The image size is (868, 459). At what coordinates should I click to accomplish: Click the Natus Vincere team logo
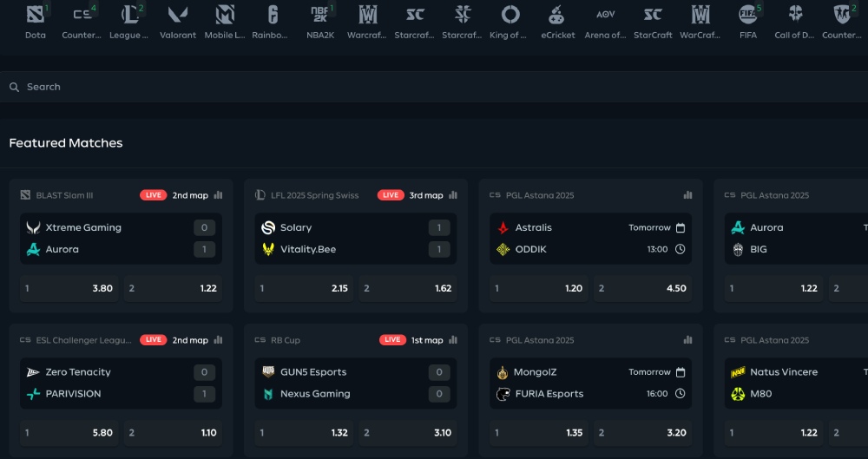[x=737, y=372]
